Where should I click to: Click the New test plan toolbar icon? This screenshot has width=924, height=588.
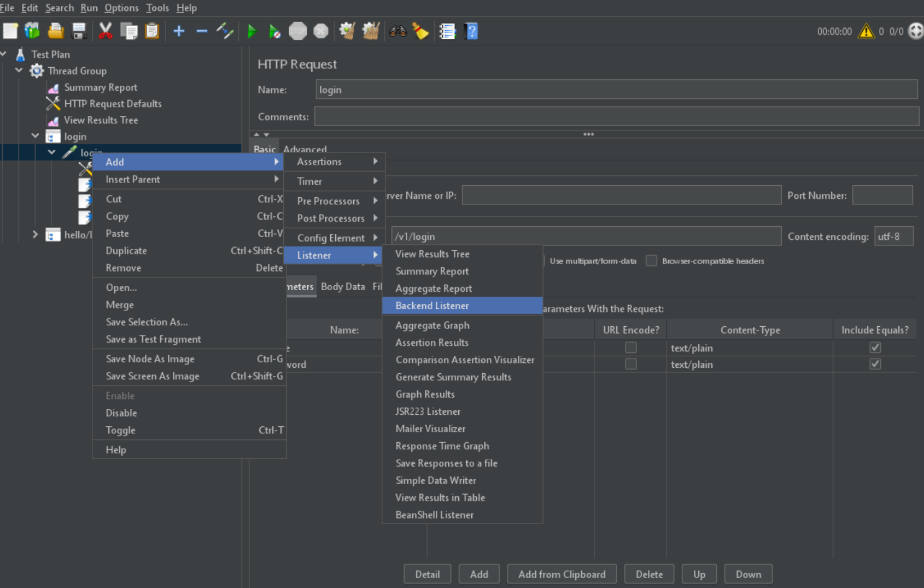tap(10, 31)
